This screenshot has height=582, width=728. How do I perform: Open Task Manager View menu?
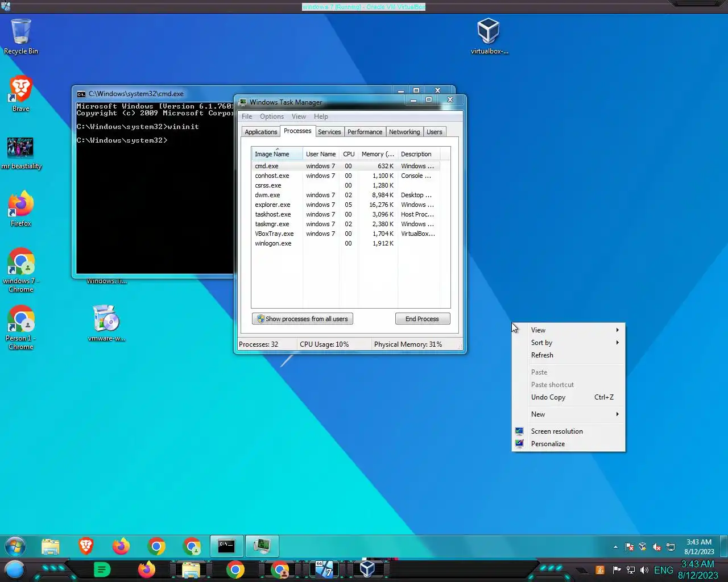click(x=299, y=117)
